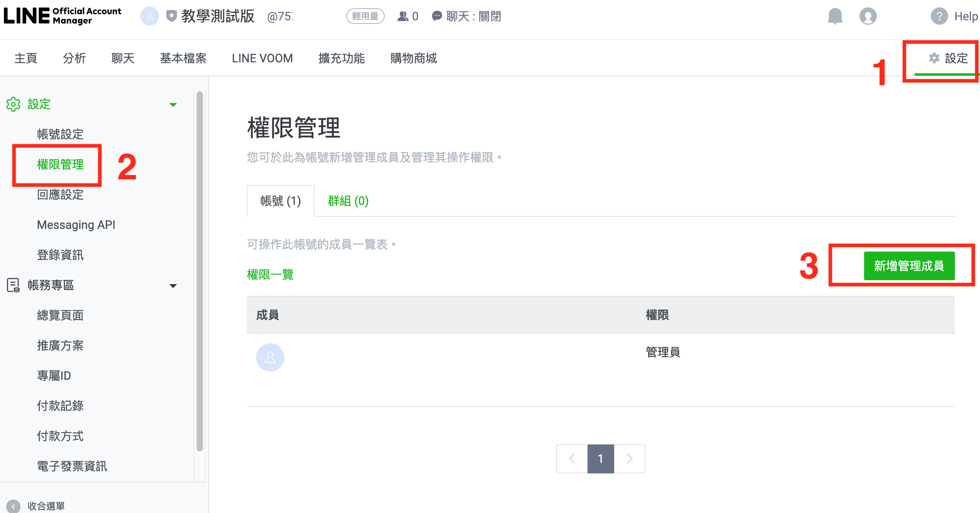This screenshot has height=513, width=980.
Task: Click the member avatar in the table
Action: click(270, 357)
